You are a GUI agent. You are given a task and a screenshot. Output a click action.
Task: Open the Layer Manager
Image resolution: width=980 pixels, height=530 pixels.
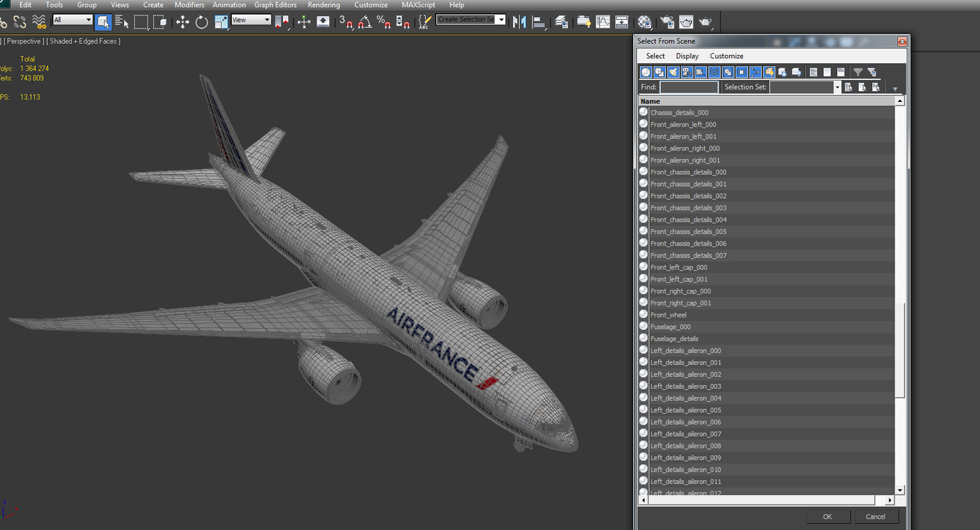click(562, 22)
